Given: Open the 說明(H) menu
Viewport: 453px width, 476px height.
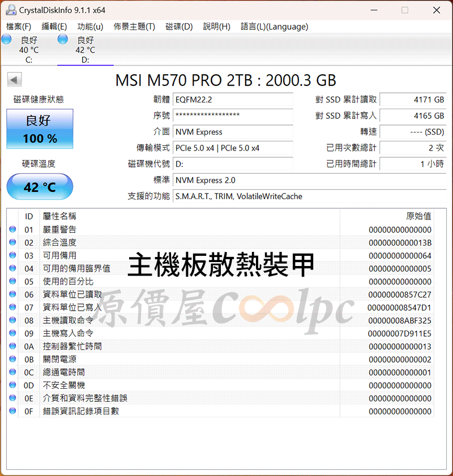Looking at the screenshot, I should (216, 27).
